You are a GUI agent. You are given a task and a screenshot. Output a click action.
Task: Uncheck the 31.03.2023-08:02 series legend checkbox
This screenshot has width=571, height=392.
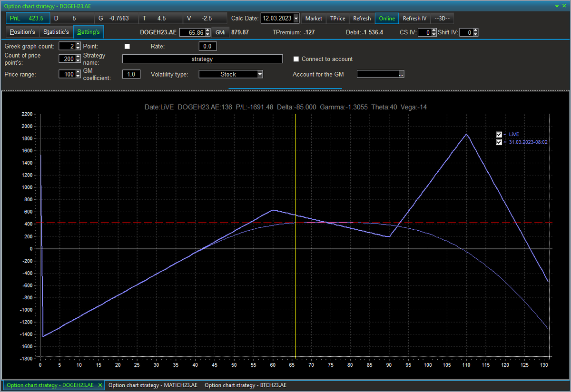pos(499,142)
